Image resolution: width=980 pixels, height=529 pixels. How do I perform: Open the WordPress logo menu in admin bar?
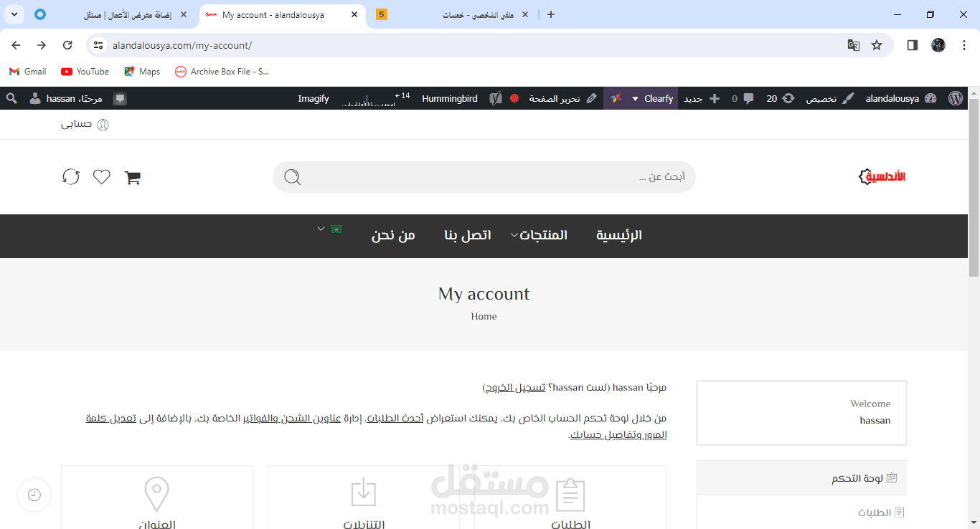pyautogui.click(x=956, y=98)
